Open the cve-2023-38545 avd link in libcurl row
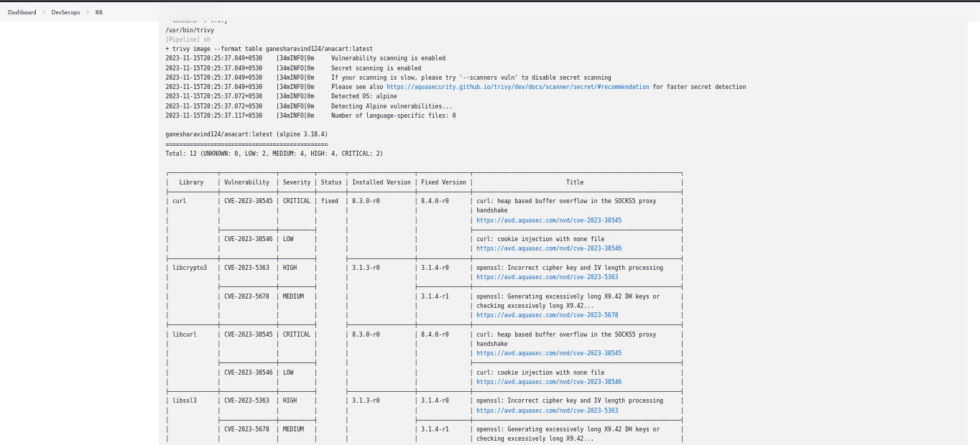 click(549, 353)
